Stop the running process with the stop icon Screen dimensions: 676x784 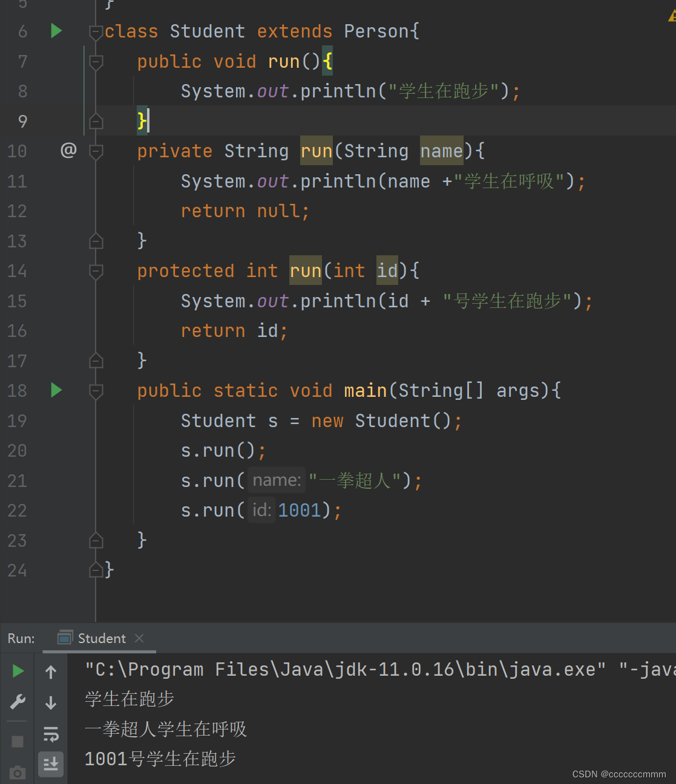(x=18, y=742)
